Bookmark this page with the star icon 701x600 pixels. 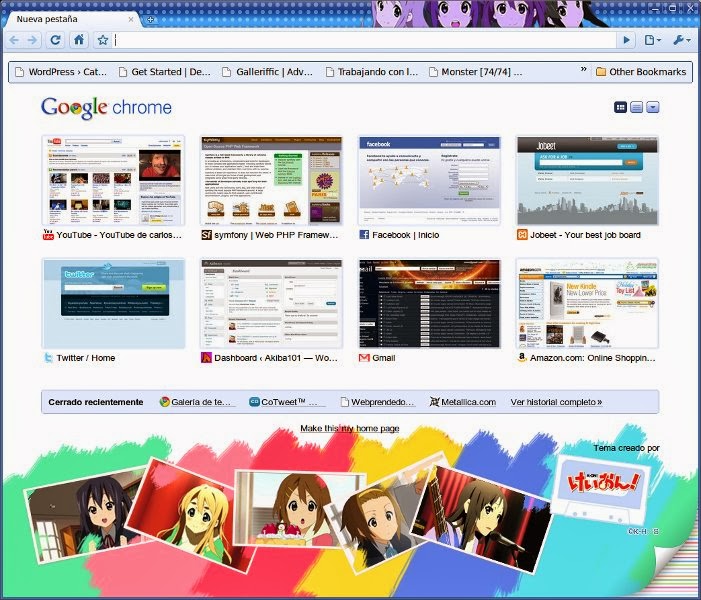click(x=103, y=40)
